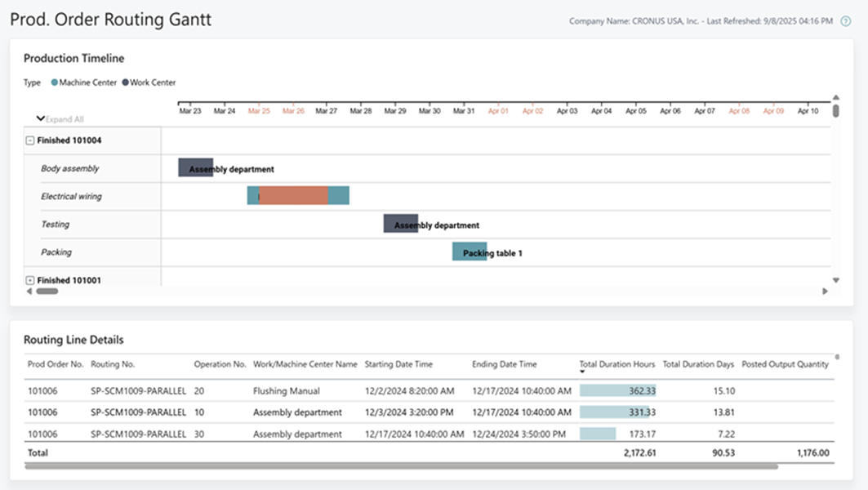Collapse the Finished 101004 order group
This screenshot has height=490, width=868.
point(30,140)
